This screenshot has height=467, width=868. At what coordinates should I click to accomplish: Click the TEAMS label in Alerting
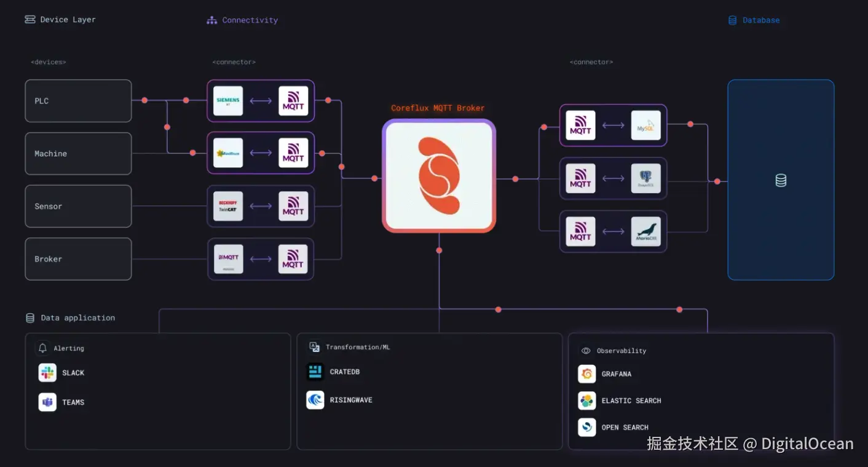[73, 402]
